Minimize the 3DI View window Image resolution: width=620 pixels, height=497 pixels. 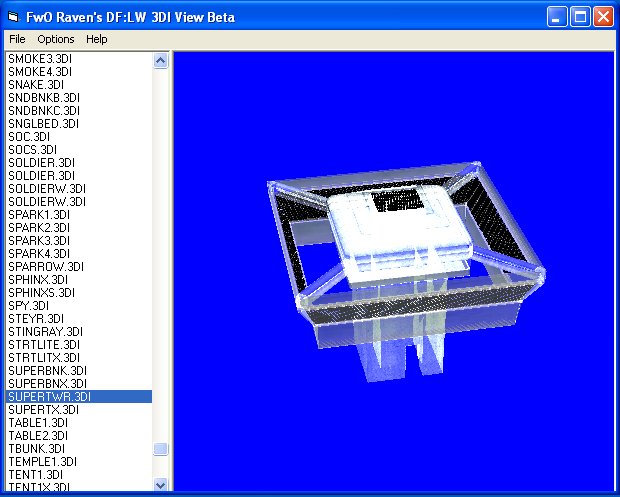[557, 16]
